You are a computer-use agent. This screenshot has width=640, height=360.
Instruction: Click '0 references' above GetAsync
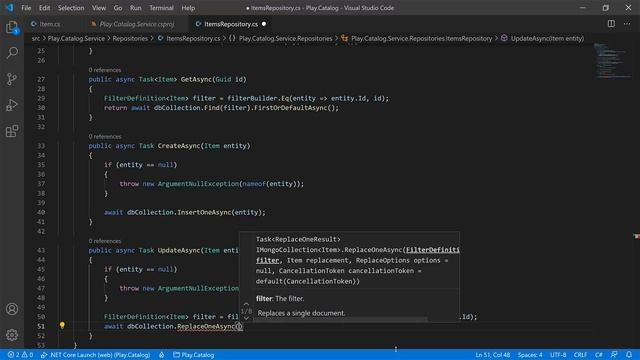[104, 70]
